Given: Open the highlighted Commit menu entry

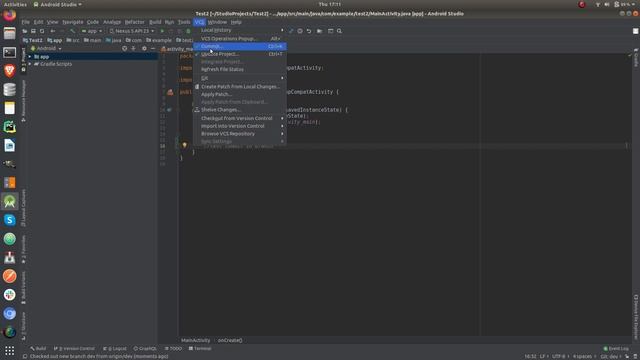Looking at the screenshot, I should (x=240, y=46).
